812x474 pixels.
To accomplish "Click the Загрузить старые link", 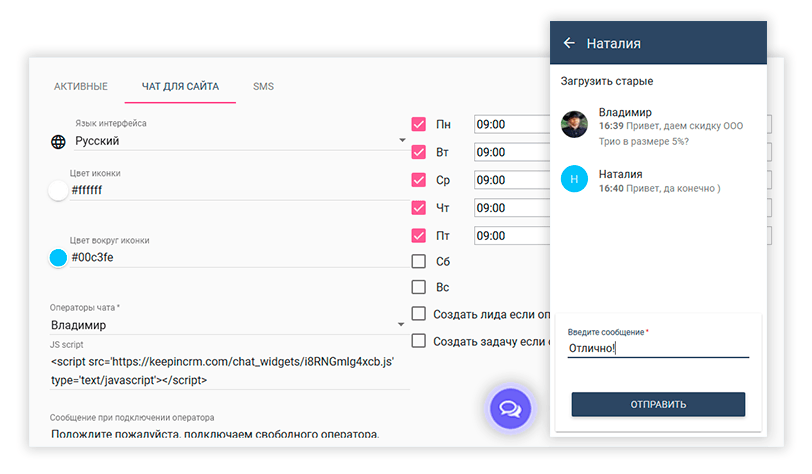I will [x=606, y=81].
